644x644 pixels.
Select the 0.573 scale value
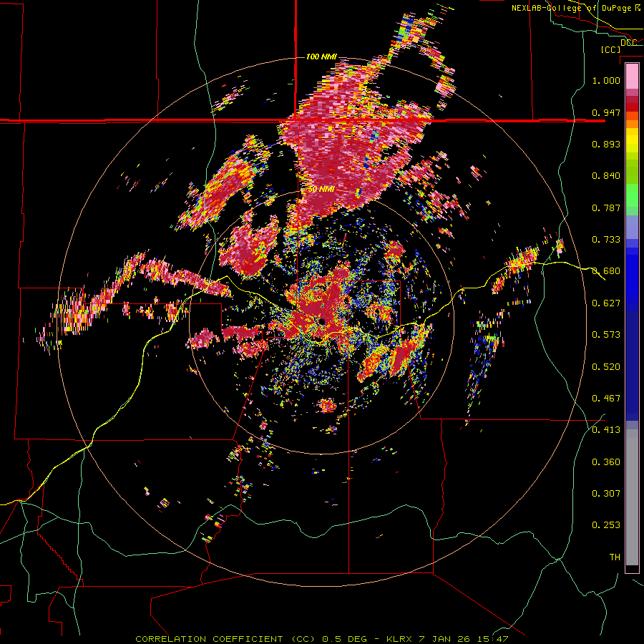606,335
